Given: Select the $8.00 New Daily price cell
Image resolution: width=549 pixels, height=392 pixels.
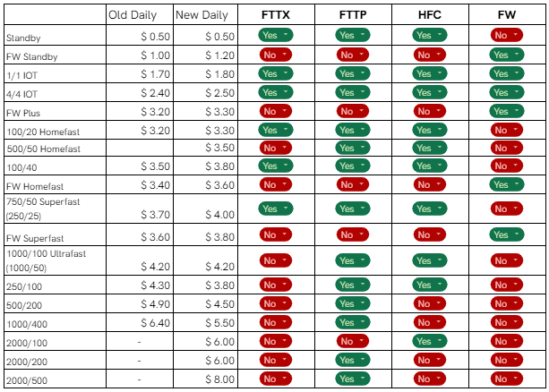Looking at the screenshot, I should pos(205,379).
